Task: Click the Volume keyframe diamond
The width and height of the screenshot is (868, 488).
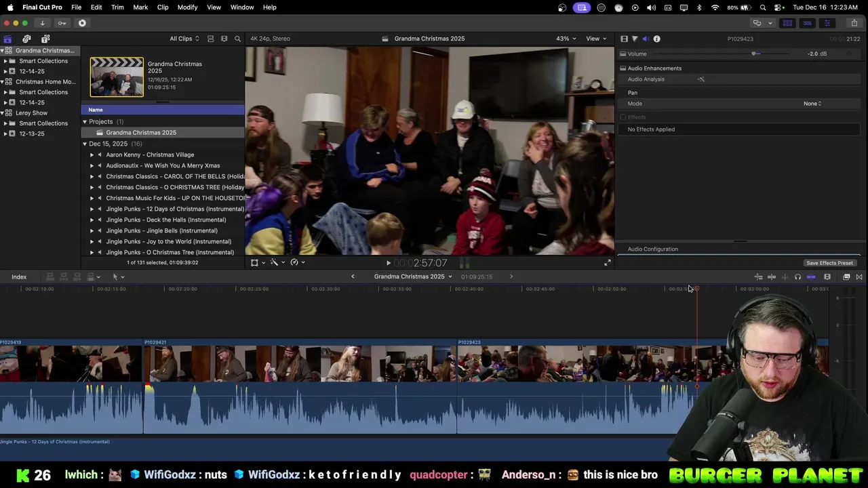Action: [847, 54]
